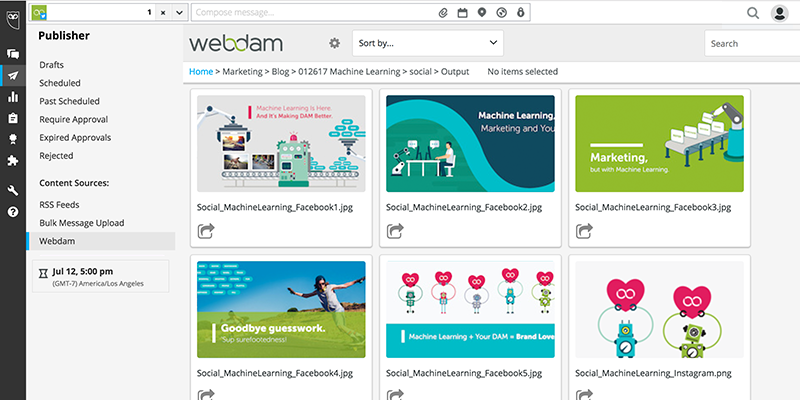This screenshot has height=400, width=800.
Task: Open the Streams chat bubbles icon
Action: click(x=13, y=54)
